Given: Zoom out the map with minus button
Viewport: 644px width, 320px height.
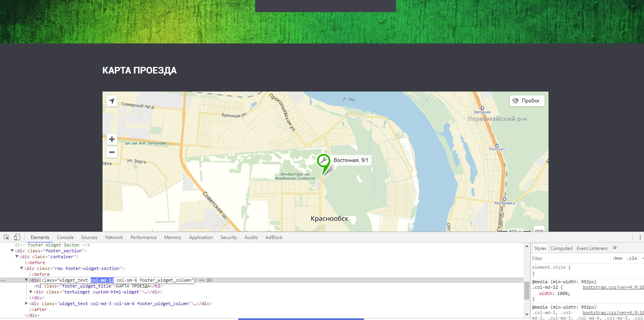Looking at the screenshot, I should coord(112,152).
